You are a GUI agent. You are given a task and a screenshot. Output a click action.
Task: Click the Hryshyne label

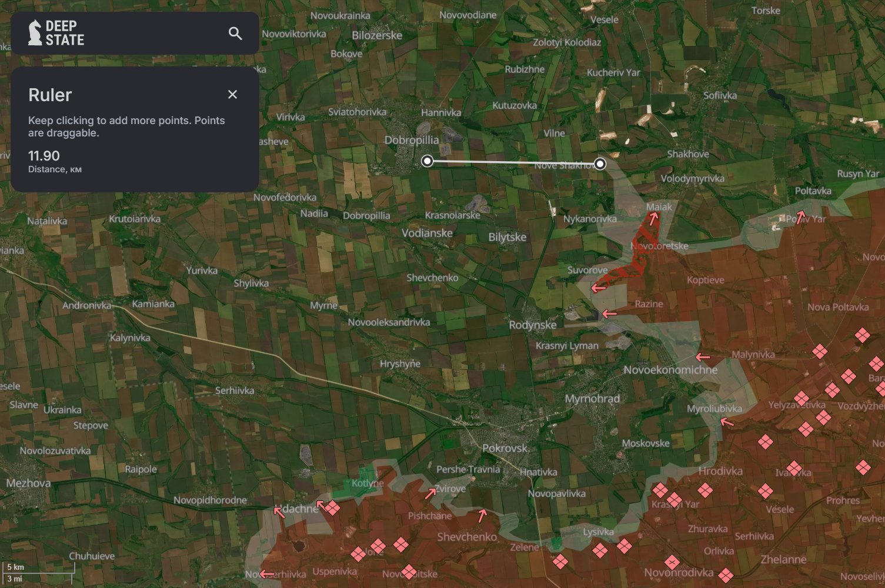(x=400, y=364)
